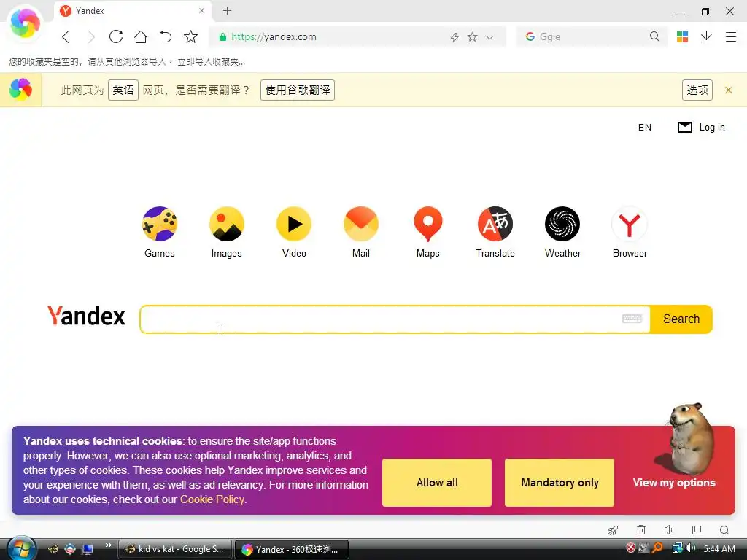Close the Yandex tab

(x=201, y=10)
